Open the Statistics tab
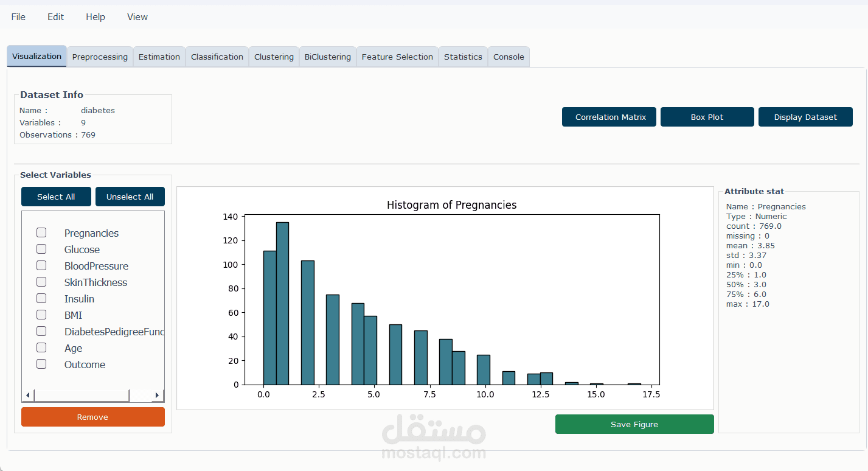The height and width of the screenshot is (471, 868). click(x=463, y=57)
